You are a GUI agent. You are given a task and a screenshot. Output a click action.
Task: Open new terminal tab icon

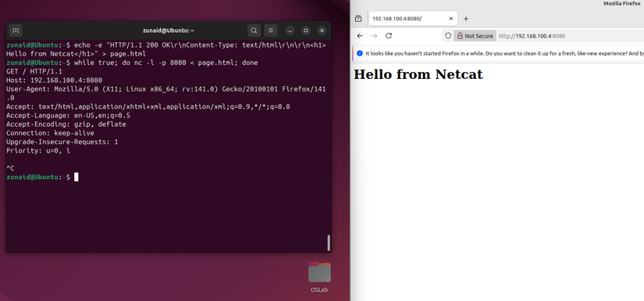tap(16, 30)
